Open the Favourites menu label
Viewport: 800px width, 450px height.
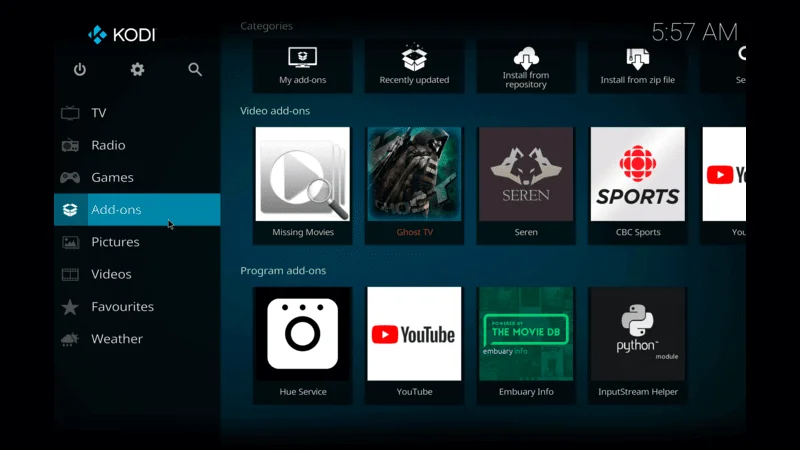point(122,306)
